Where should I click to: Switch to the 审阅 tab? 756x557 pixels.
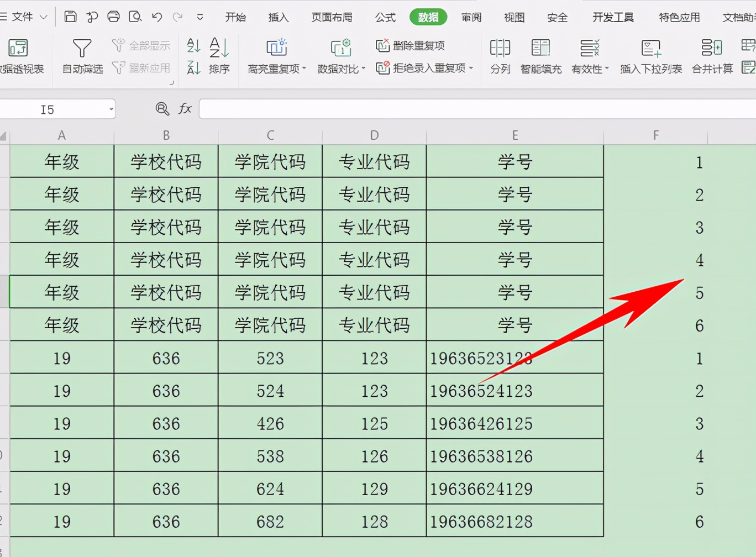[x=471, y=17]
